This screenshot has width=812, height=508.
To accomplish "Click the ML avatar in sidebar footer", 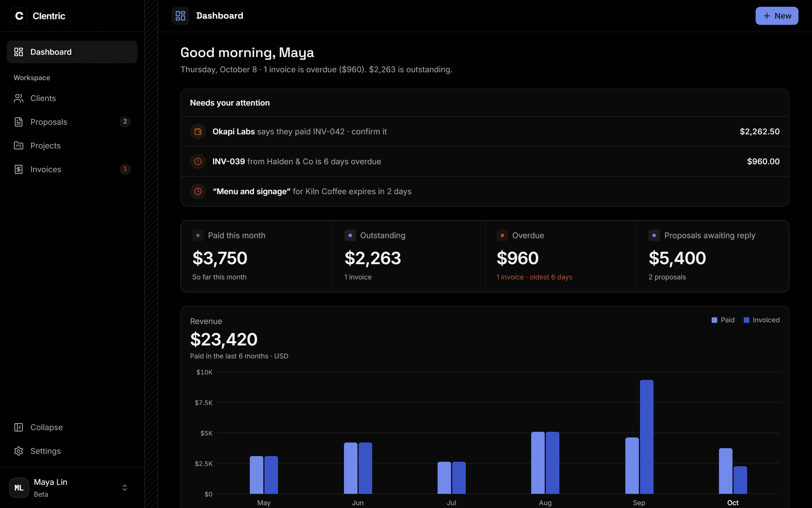I will pos(19,487).
